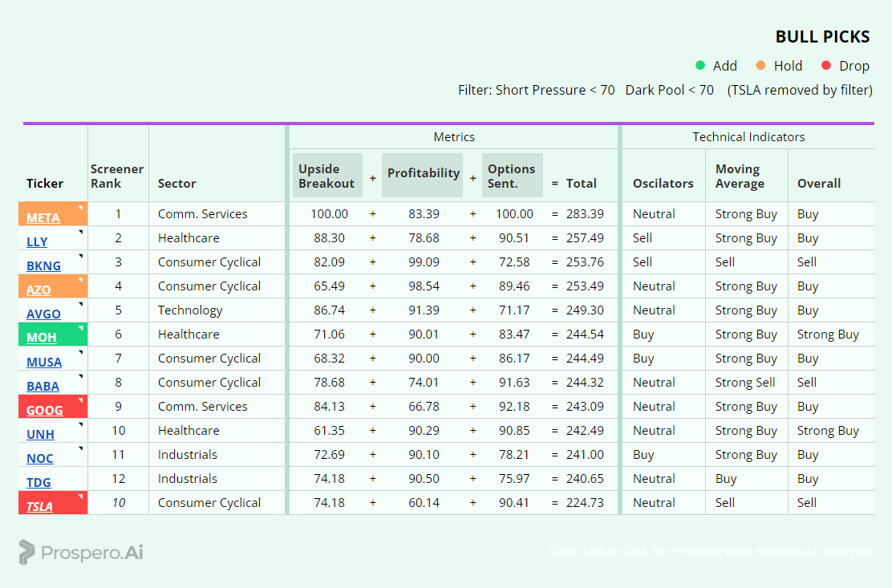Click the TSLA cell note indicator triangle
The image size is (892, 588).
(x=81, y=497)
